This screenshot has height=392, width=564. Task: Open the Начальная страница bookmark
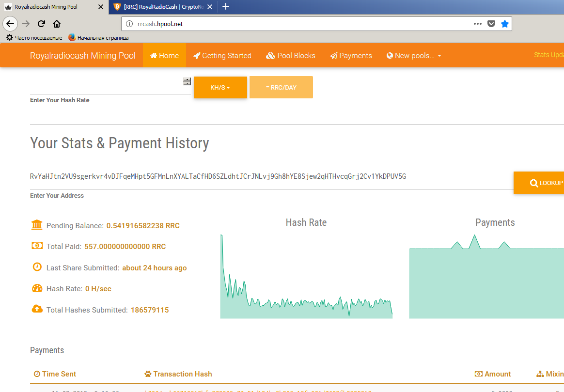point(98,38)
